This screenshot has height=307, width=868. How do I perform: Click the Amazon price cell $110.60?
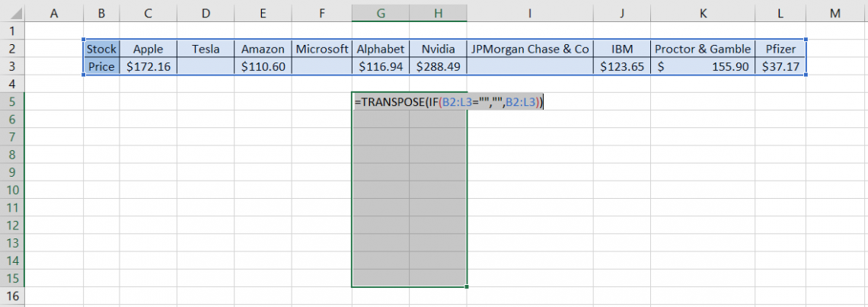pos(263,66)
